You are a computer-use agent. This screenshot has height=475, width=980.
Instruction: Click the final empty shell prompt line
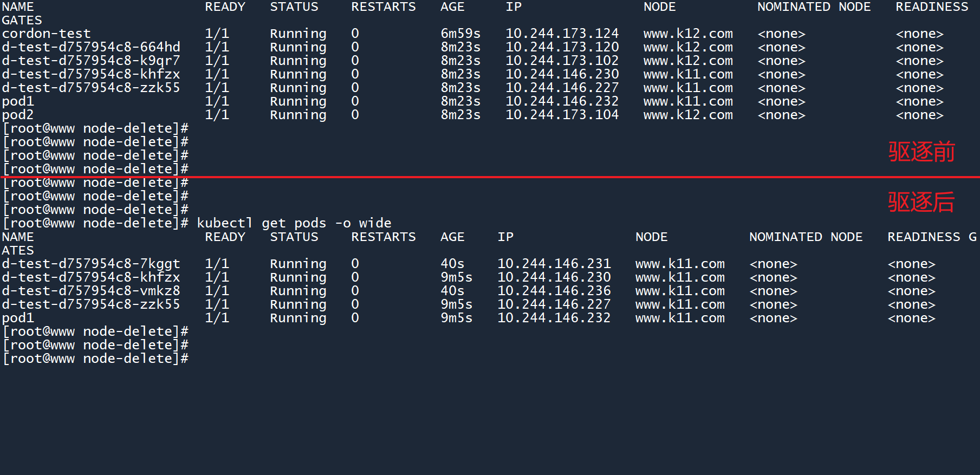coord(95,359)
